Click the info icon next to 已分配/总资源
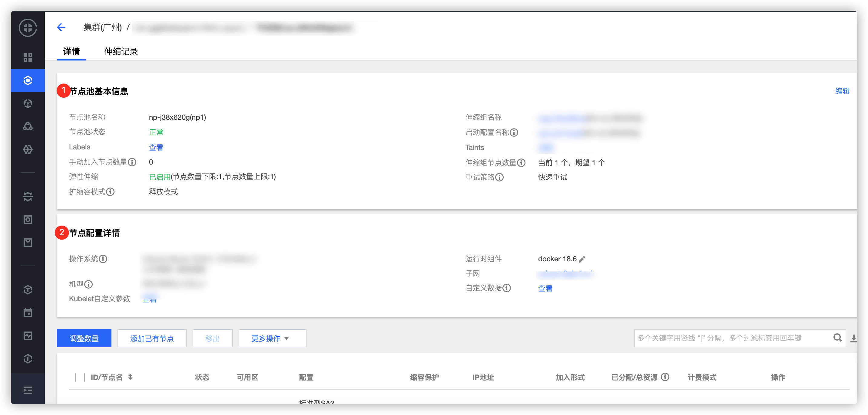This screenshot has width=868, height=415. tap(665, 377)
